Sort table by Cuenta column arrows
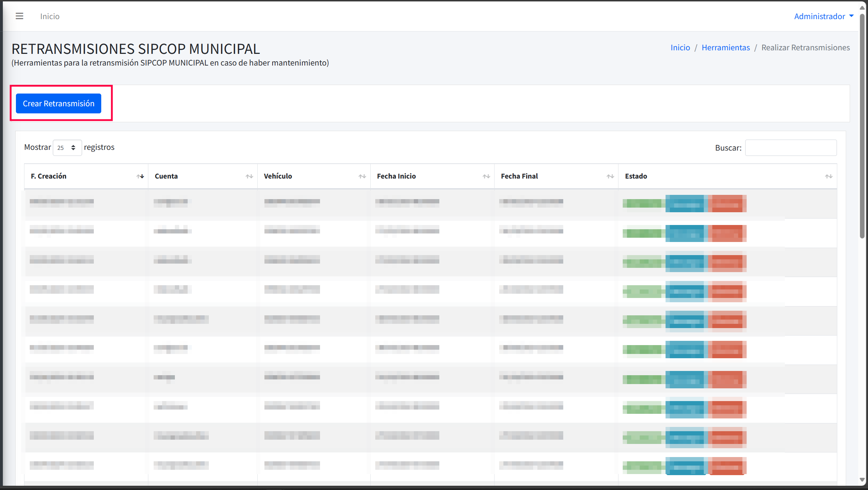The image size is (868, 490). pos(249,176)
